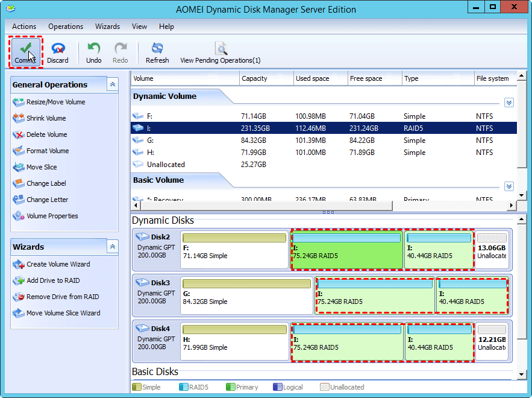Image resolution: width=532 pixels, height=398 pixels.
Task: Collapse the Wizards panel
Action: coord(113,247)
